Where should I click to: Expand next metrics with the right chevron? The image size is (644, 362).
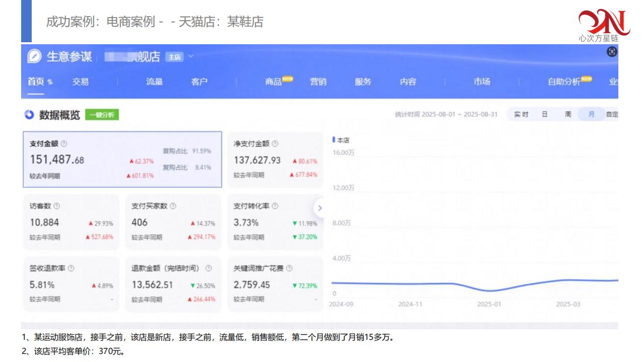320,208
